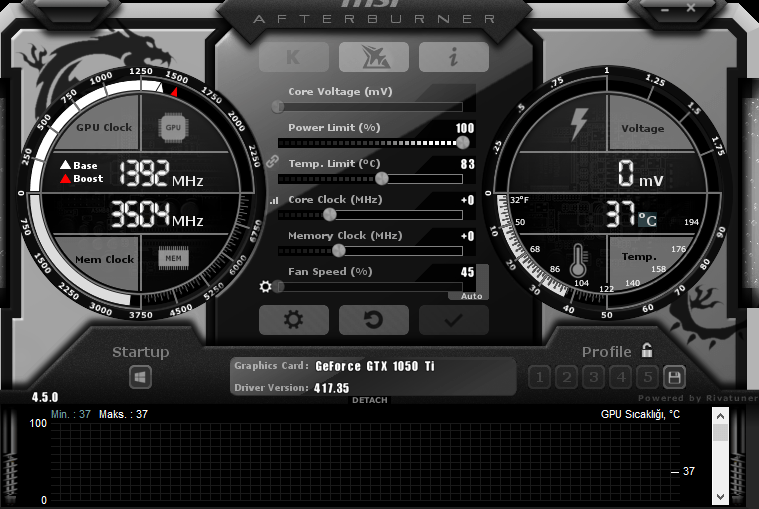Click the red Boost triangle legend
This screenshot has width=759, height=509.
pyautogui.click(x=65, y=179)
